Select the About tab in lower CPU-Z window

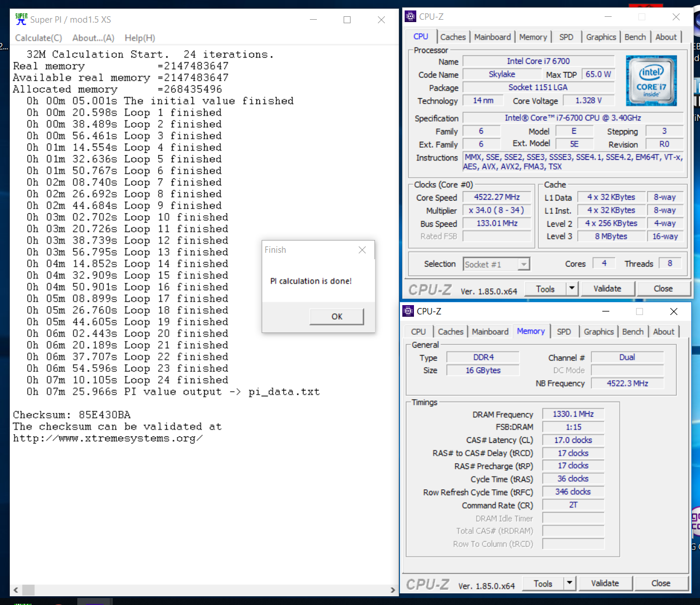coord(664,331)
